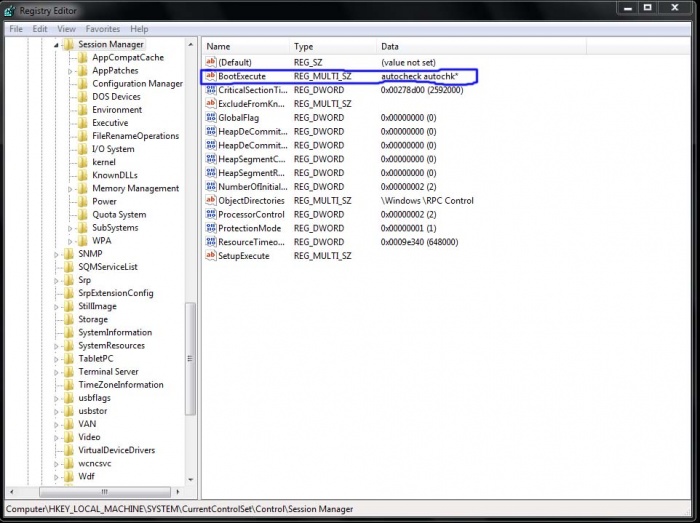Expand the Terminal Server key
The image size is (700, 523).
57,371
